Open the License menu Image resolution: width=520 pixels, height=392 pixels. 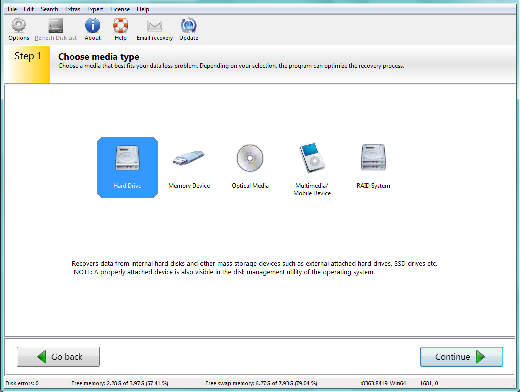pyautogui.click(x=120, y=9)
